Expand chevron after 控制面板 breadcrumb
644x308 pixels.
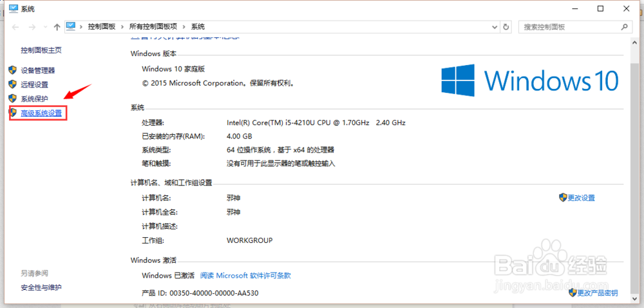point(122,27)
